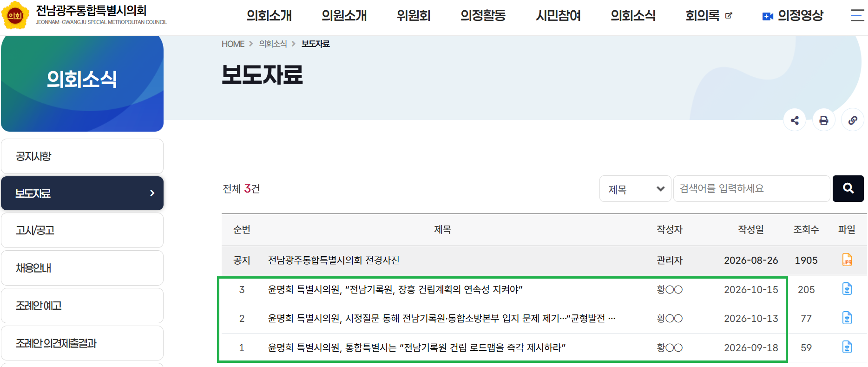Viewport: 868px width, 367px height.
Task: Click 의회소식 in the breadcrumb
Action: (x=273, y=44)
